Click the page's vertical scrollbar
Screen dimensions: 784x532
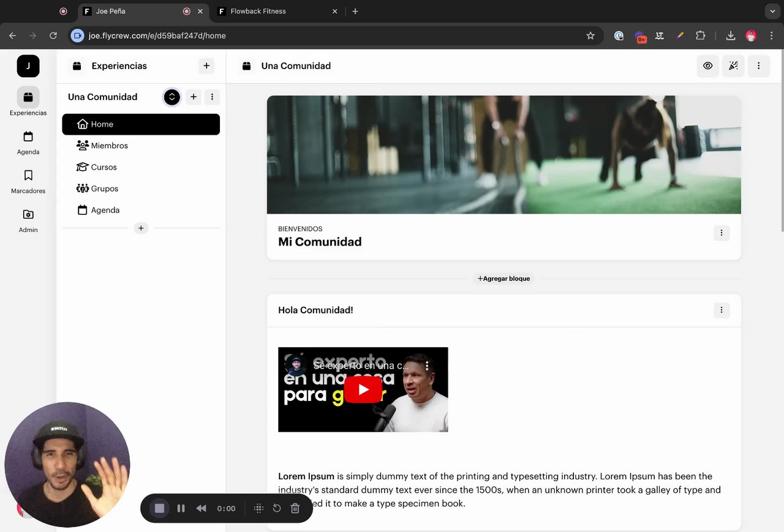click(x=782, y=141)
